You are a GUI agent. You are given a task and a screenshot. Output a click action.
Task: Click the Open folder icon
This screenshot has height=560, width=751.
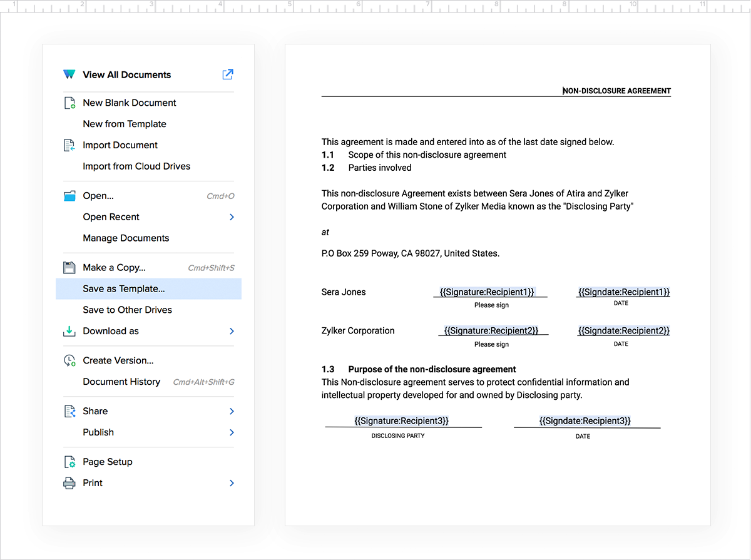click(x=69, y=196)
